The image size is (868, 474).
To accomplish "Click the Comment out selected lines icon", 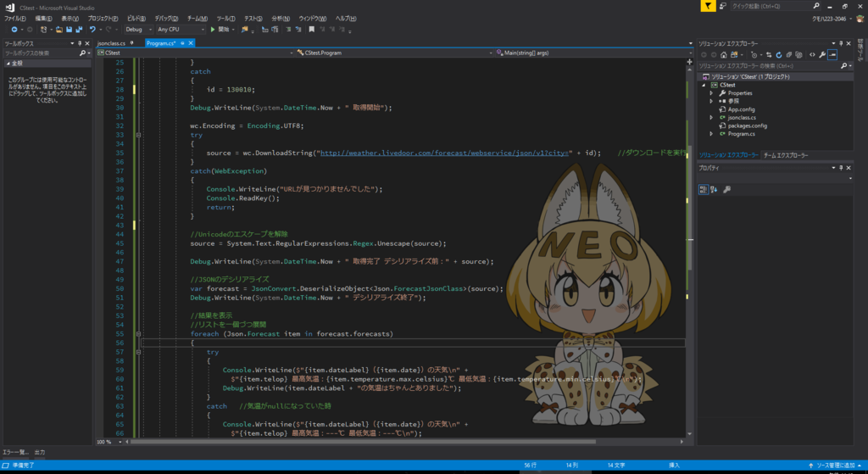I will [x=288, y=30].
